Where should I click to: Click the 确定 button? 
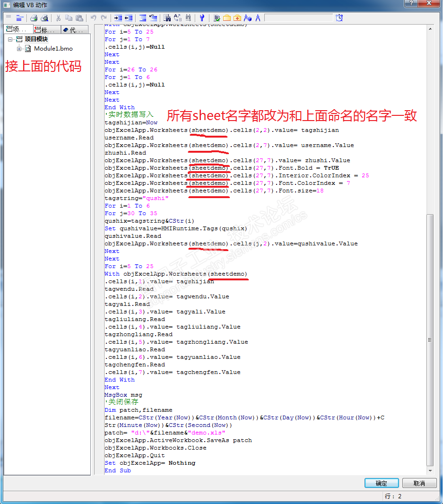pyautogui.click(x=382, y=483)
